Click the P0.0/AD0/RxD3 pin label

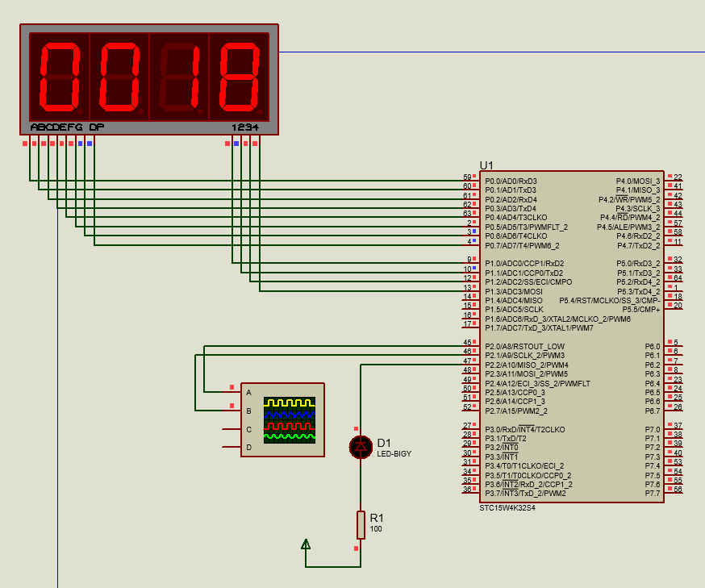(511, 181)
